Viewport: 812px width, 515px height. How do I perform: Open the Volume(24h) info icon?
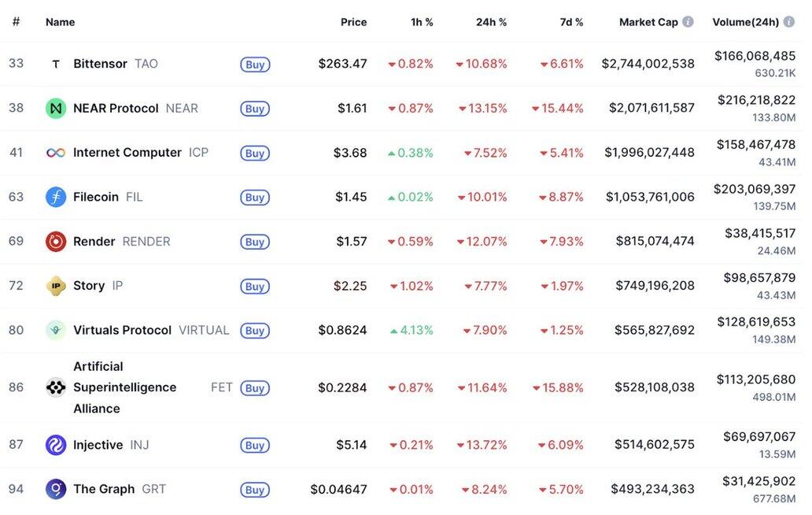pyautogui.click(x=790, y=22)
